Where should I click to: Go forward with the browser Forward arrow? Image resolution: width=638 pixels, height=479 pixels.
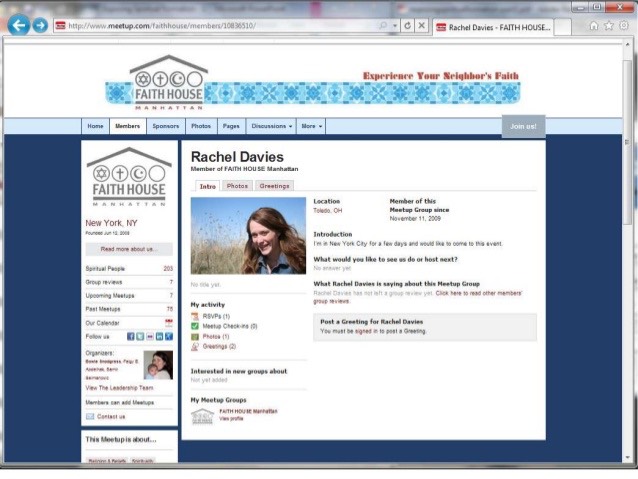pyautogui.click(x=40, y=26)
